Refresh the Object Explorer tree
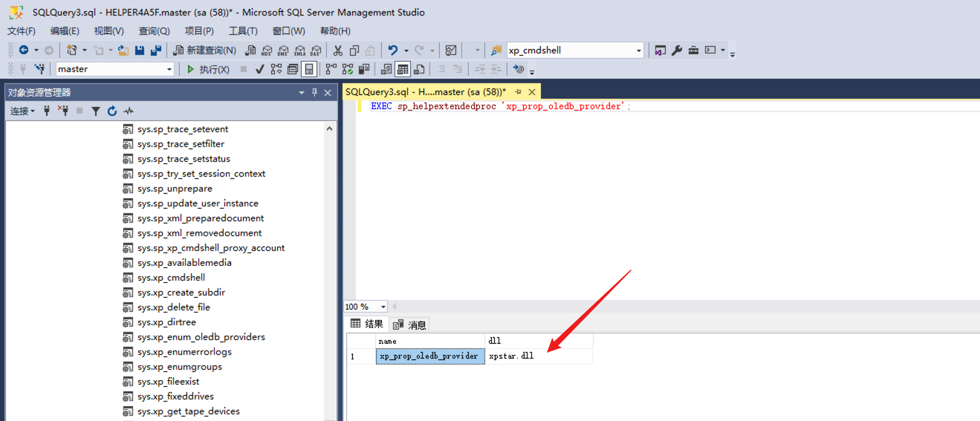Viewport: 980px width, 421px height. [x=112, y=111]
